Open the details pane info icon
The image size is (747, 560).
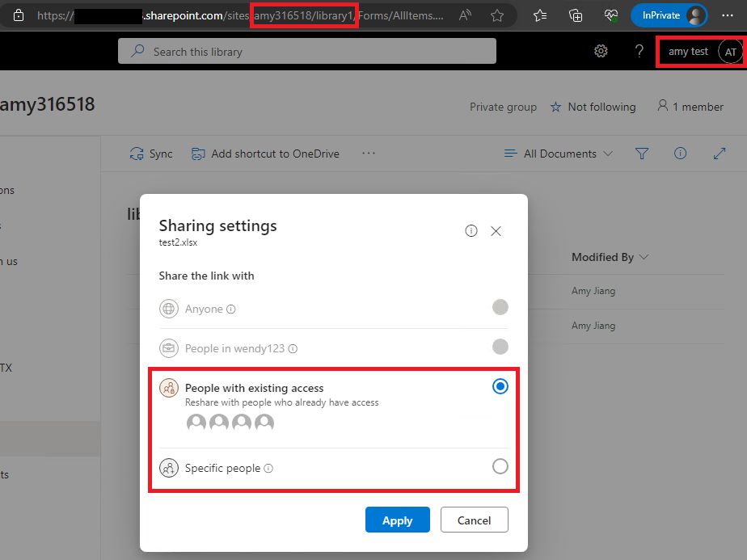pyautogui.click(x=680, y=154)
